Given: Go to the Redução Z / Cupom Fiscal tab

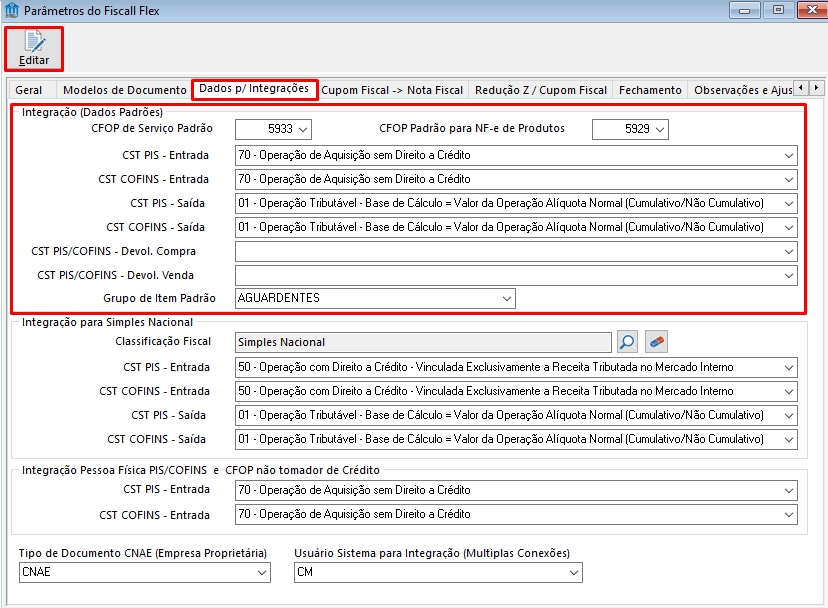Looking at the screenshot, I should (x=541, y=90).
